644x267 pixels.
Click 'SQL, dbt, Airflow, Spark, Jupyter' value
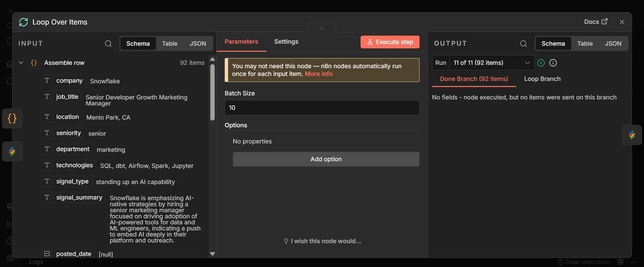[x=147, y=166]
